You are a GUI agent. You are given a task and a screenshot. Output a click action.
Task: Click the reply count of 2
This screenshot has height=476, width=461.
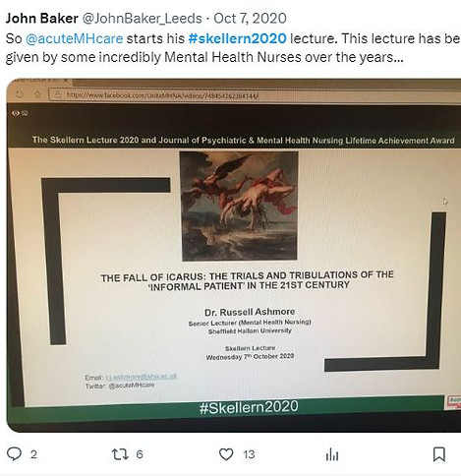tap(33, 454)
